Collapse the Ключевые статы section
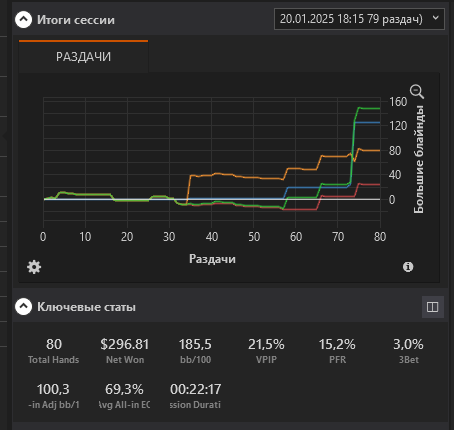 (x=23, y=307)
